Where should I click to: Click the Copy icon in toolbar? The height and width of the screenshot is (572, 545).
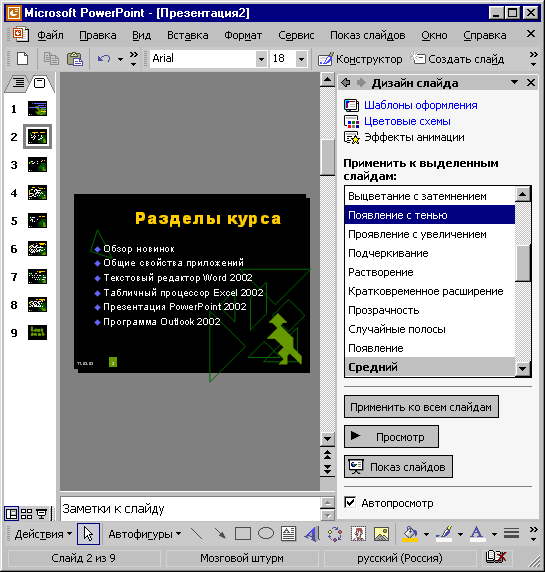point(51,58)
